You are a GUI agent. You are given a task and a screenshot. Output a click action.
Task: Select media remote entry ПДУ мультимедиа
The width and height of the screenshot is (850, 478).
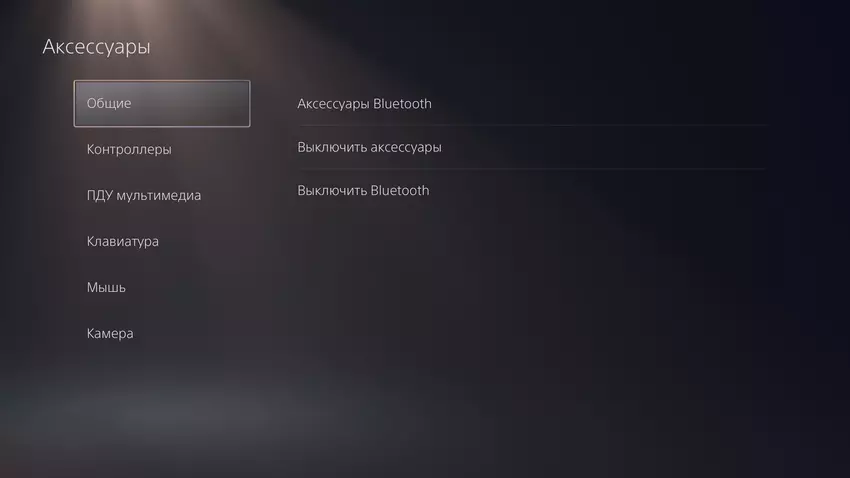(162, 196)
